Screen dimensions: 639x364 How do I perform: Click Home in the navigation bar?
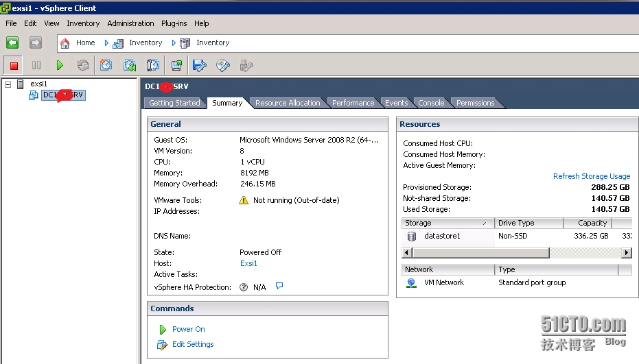[86, 43]
